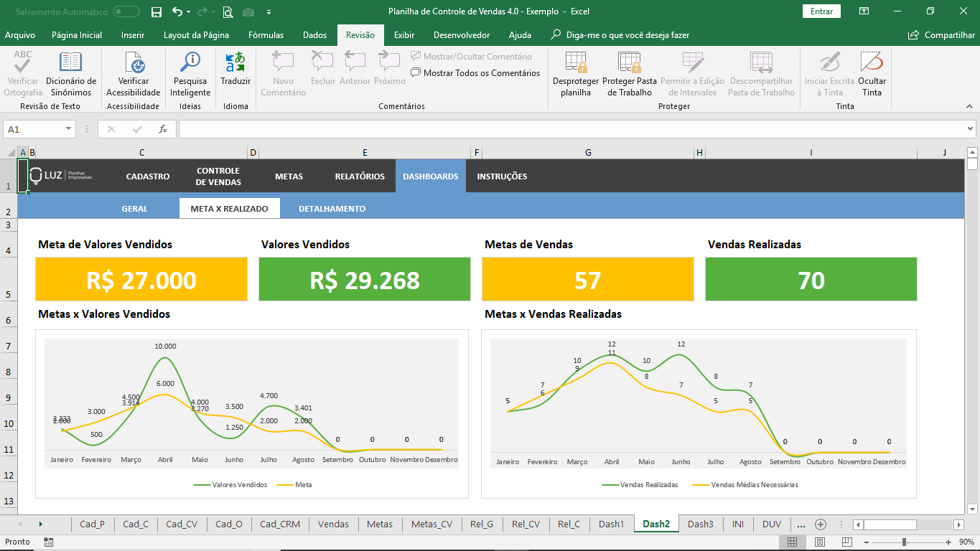Viewport: 980px width, 551px height.
Task: Click the Traduzir icon
Action: 235,63
